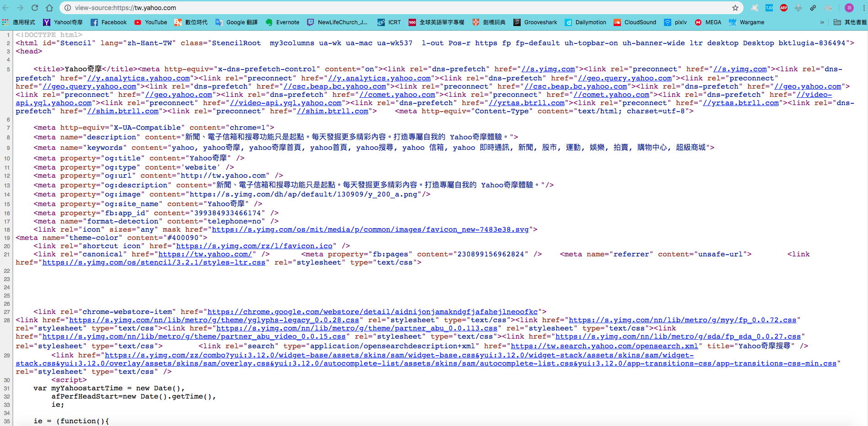Open the purple user profile avatar

(x=849, y=8)
